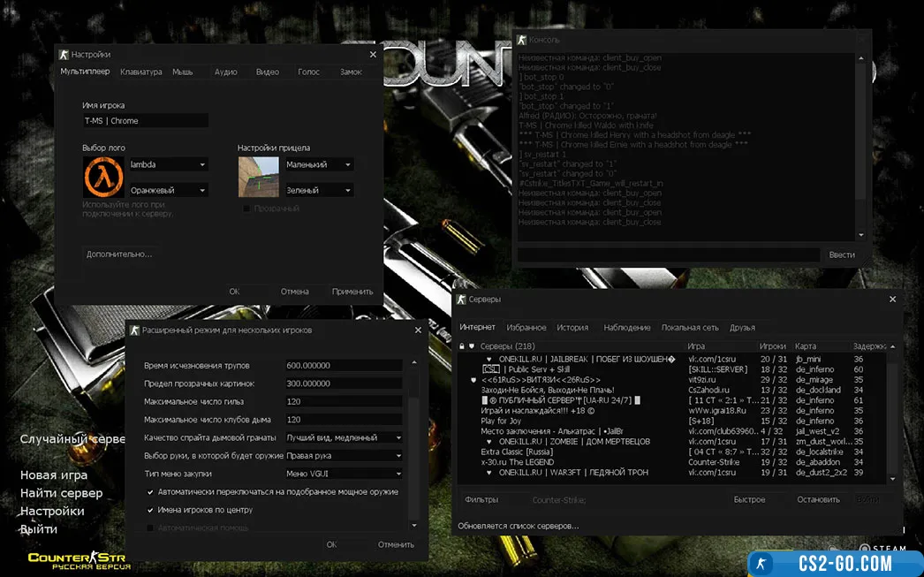Click the Дополнительно... button in settings
Image resolution: width=924 pixels, height=577 pixels.
pos(119,254)
